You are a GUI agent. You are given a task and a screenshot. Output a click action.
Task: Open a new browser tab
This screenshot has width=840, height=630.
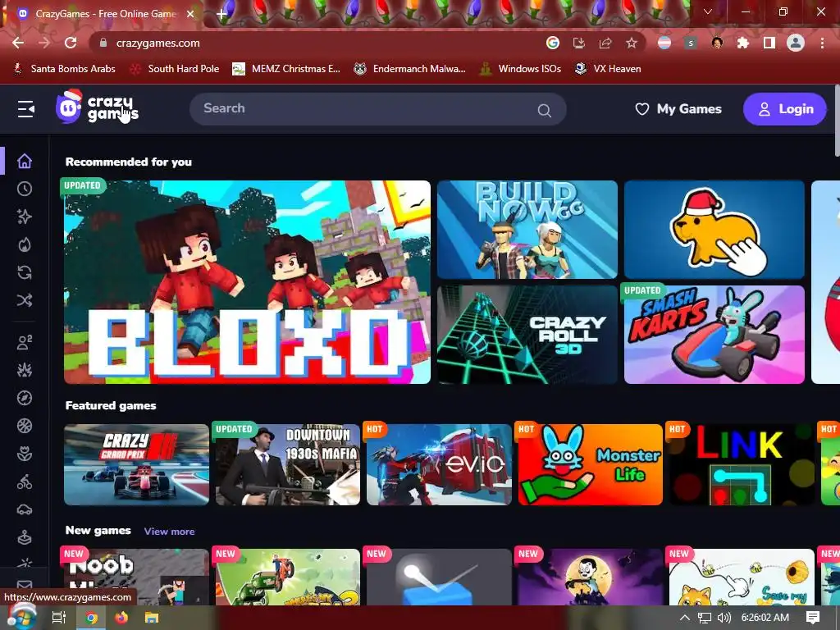(x=221, y=15)
